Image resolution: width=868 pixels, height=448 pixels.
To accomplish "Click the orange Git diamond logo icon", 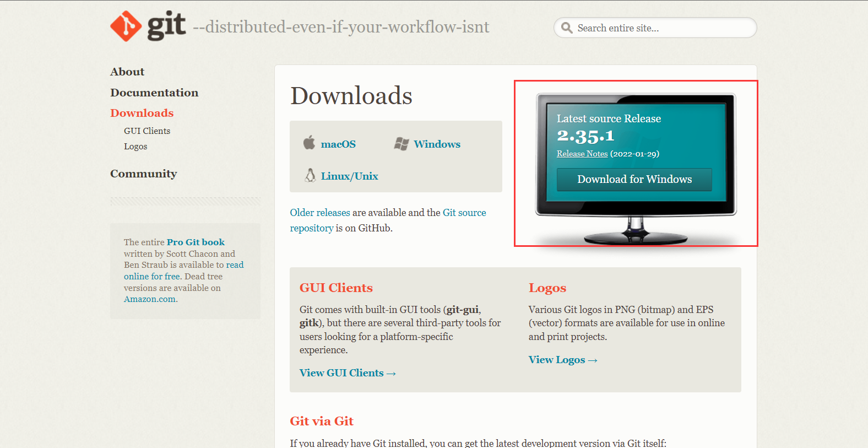I will click(126, 26).
